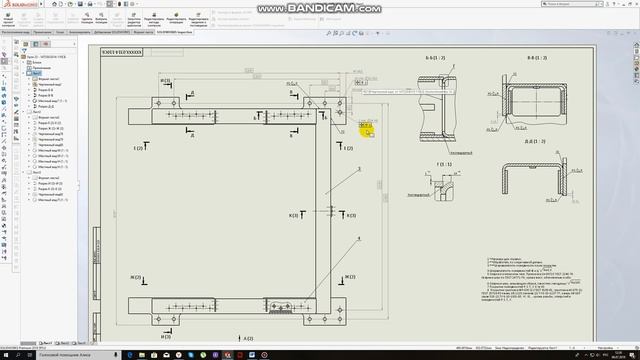Switch to 'Примечание' ribbon tab
640x360 pixels.
click(x=42, y=32)
